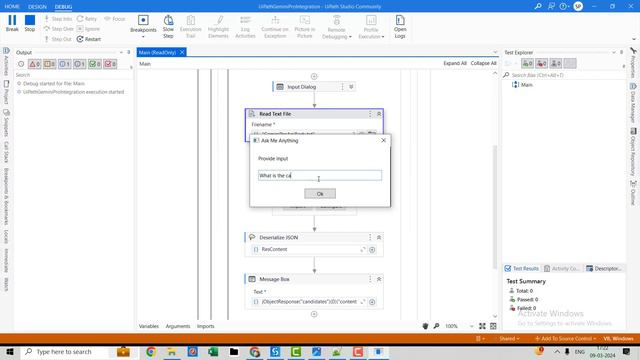Image resolution: width=640 pixels, height=360 pixels.
Task: Open the Variables panel
Action: pyautogui.click(x=149, y=326)
